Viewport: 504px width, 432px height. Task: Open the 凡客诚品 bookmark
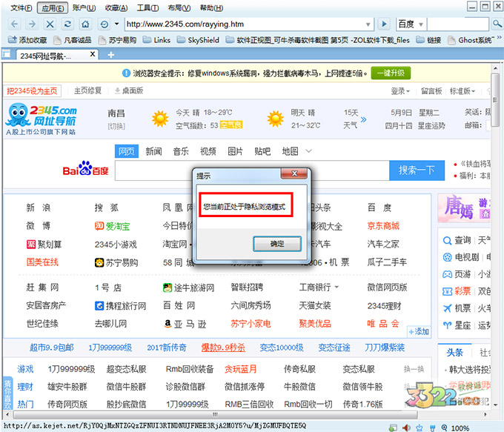coord(72,40)
